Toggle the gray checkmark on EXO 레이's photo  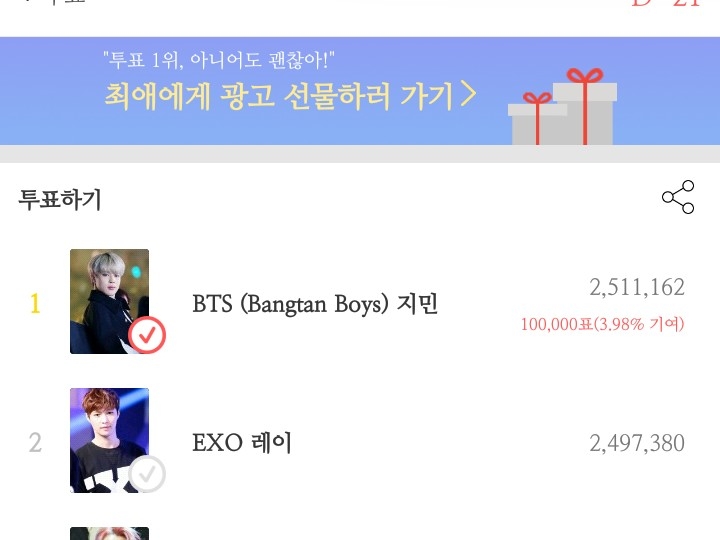tap(147, 474)
